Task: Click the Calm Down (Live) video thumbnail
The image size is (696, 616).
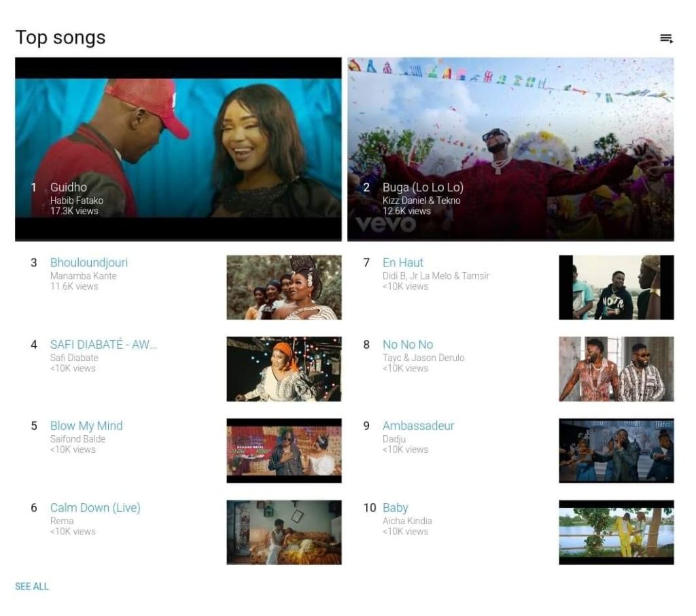Action: 284,532
